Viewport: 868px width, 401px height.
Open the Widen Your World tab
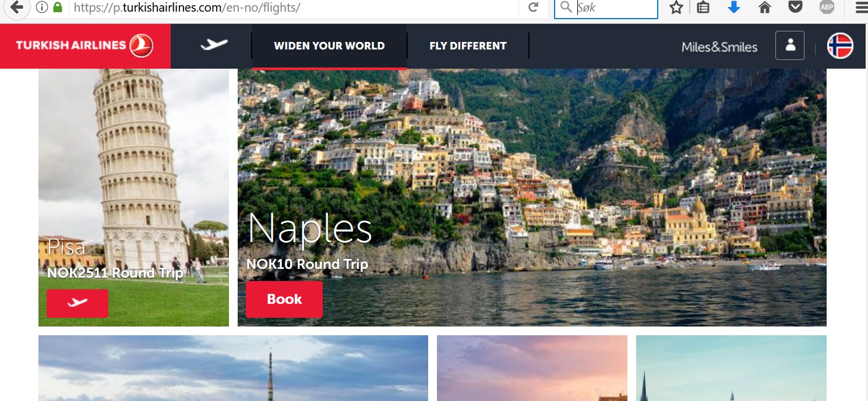pos(329,46)
